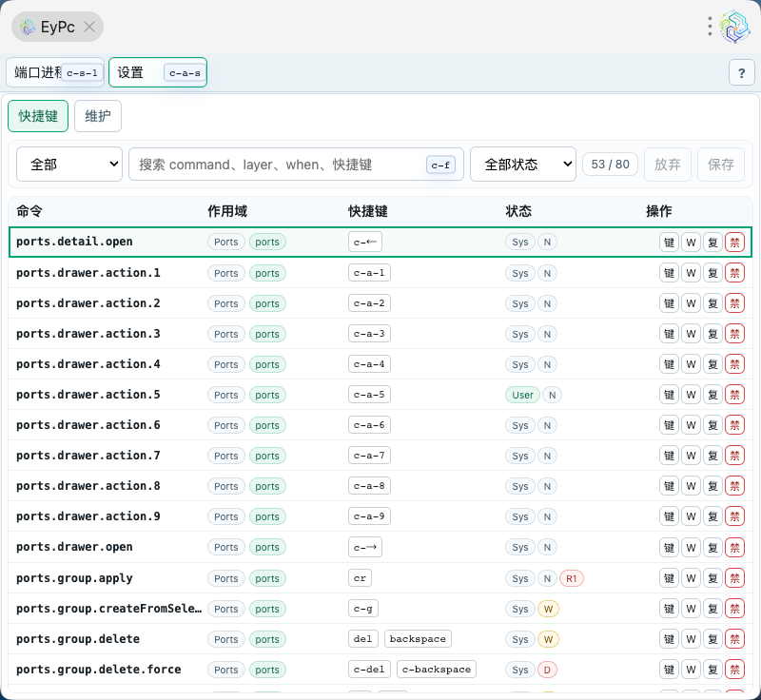This screenshot has width=761, height=700.
Task: Click the W icon for ports.drawer.open
Action: point(692,548)
